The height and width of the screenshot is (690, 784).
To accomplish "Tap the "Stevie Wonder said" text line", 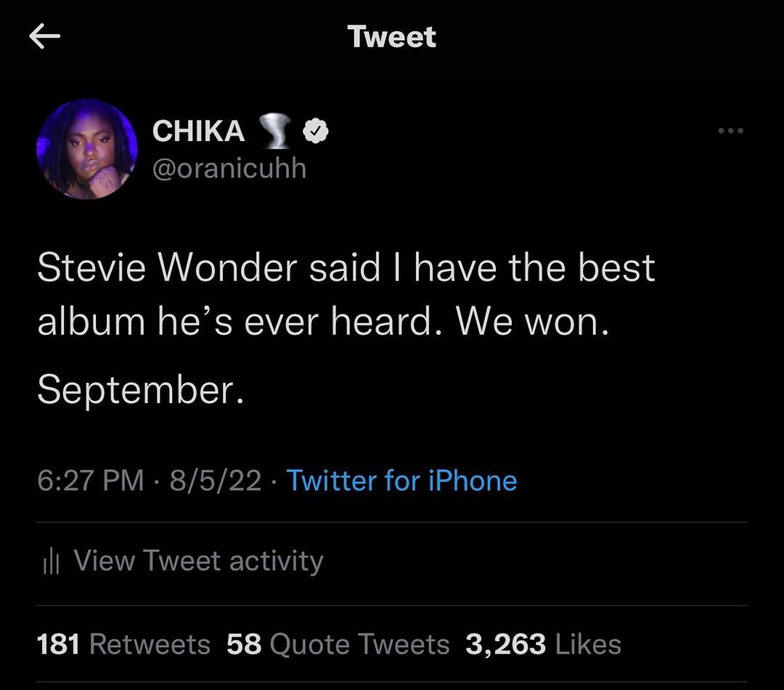I will pyautogui.click(x=208, y=268).
